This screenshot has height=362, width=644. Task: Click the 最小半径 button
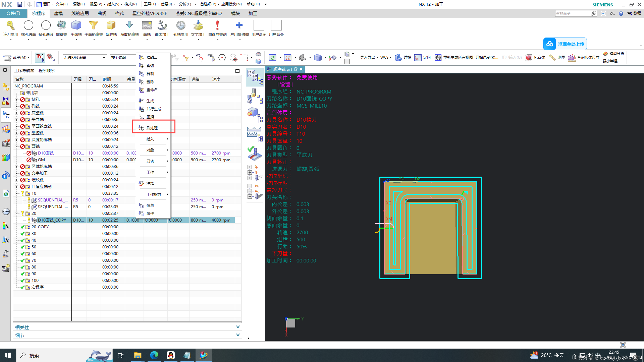pyautogui.click(x=610, y=61)
